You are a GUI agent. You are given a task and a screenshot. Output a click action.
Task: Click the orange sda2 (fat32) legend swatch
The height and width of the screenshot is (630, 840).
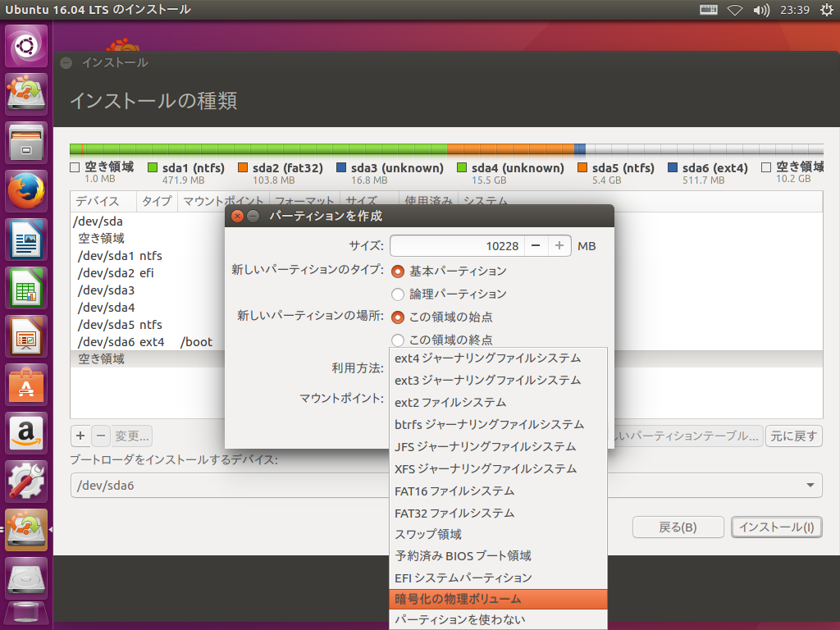(243, 167)
